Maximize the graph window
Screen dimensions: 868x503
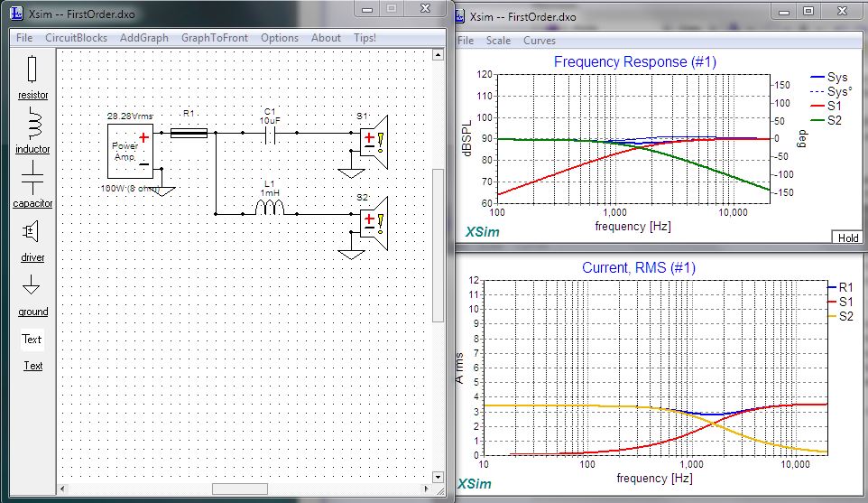(x=808, y=11)
